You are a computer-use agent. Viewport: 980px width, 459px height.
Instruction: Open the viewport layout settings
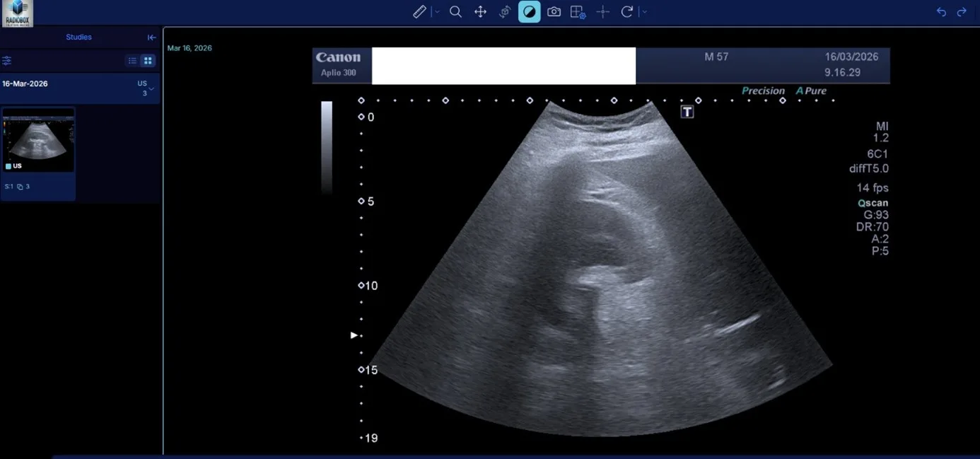point(578,12)
